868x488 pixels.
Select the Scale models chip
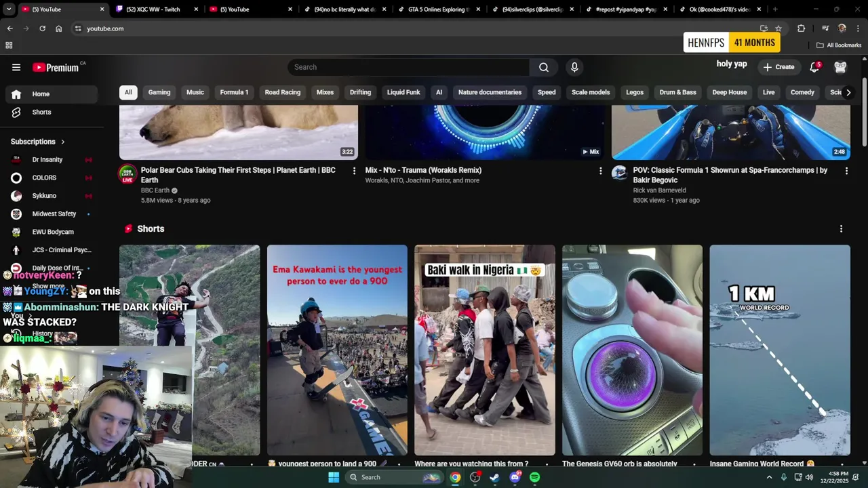point(591,92)
